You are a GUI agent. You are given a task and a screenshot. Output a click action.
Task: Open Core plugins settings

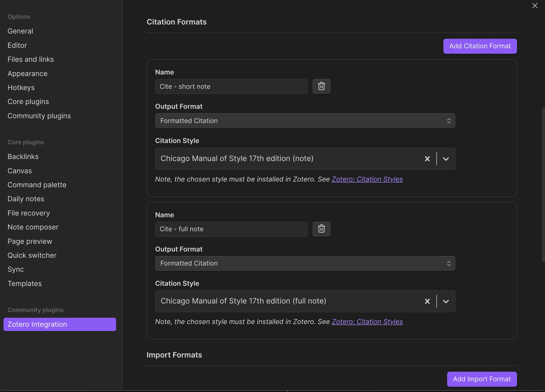(x=28, y=101)
